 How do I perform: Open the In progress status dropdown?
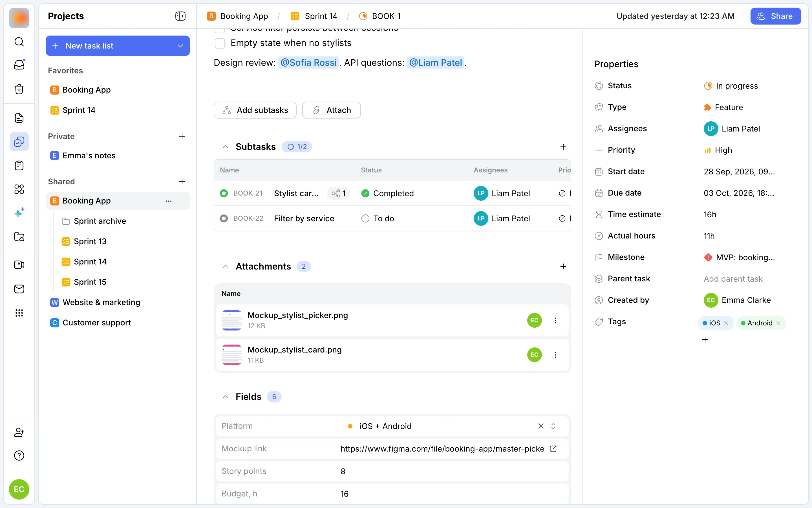[x=731, y=86]
